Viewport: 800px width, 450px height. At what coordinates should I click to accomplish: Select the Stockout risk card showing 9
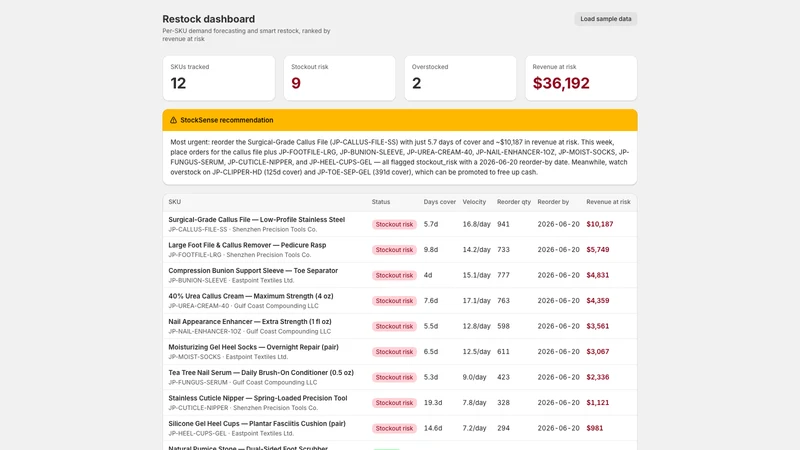coord(340,78)
